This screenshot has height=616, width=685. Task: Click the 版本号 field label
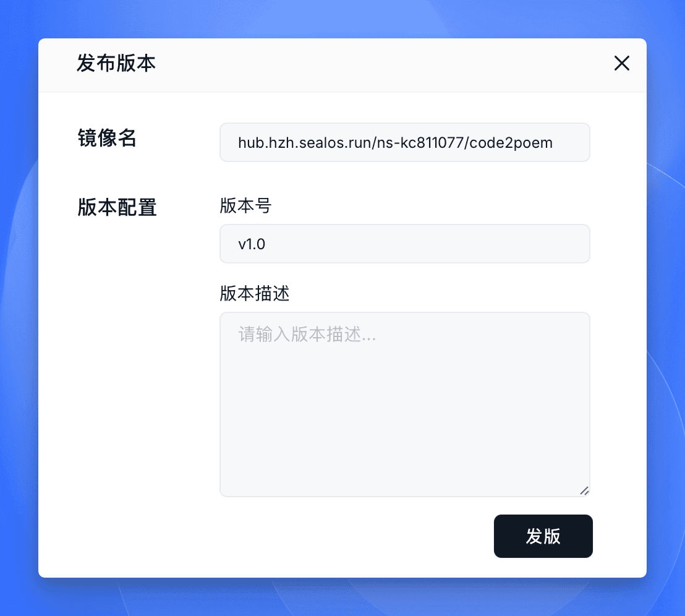point(245,206)
